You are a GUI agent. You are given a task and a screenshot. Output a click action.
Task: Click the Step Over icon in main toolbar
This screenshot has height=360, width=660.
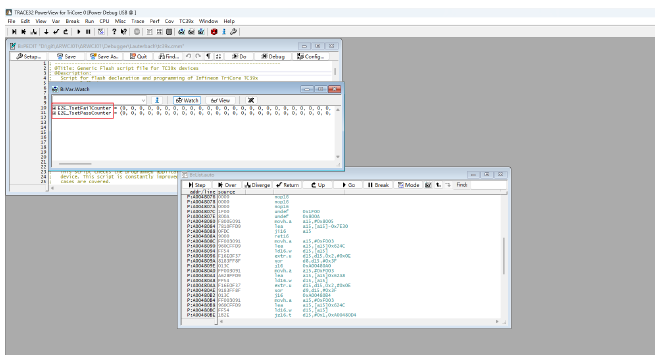pyautogui.click(x=24, y=32)
